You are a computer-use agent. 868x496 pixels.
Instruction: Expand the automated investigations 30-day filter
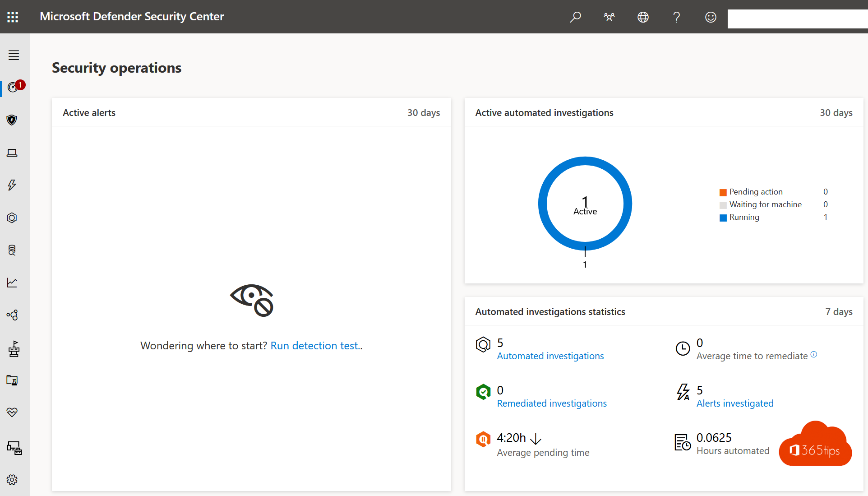[x=836, y=113]
